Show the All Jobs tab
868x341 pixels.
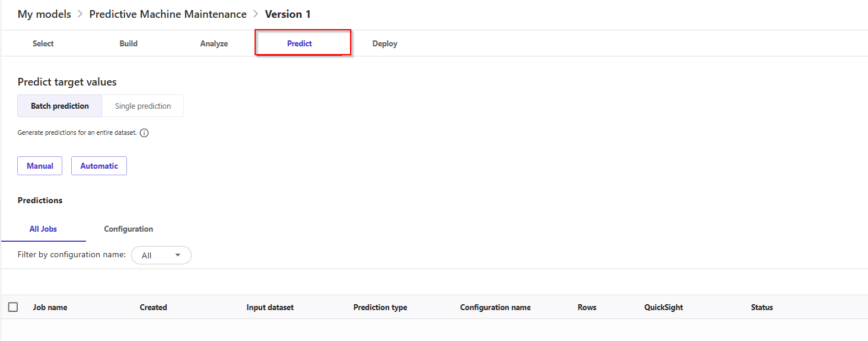(x=43, y=229)
